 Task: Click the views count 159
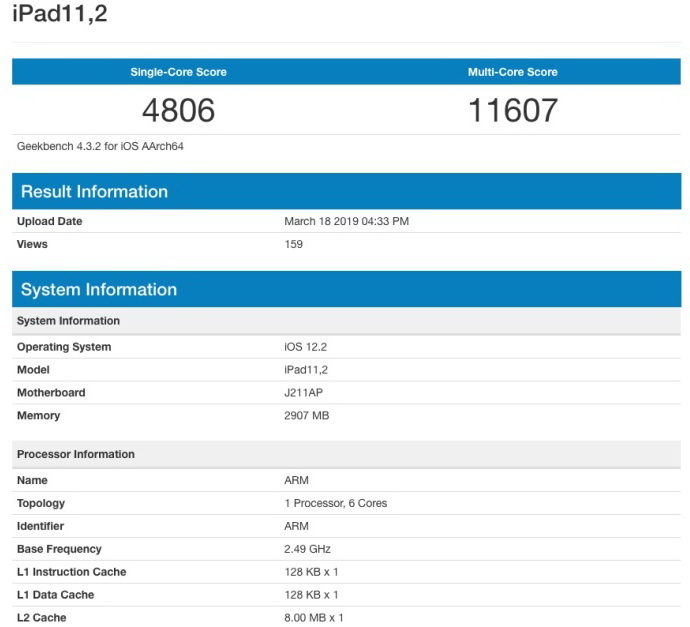pos(294,244)
